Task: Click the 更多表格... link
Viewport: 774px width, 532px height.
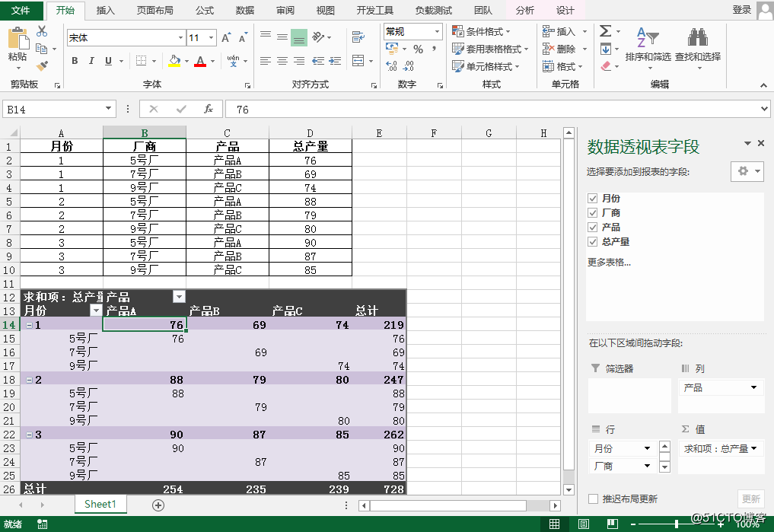Action: [x=609, y=263]
